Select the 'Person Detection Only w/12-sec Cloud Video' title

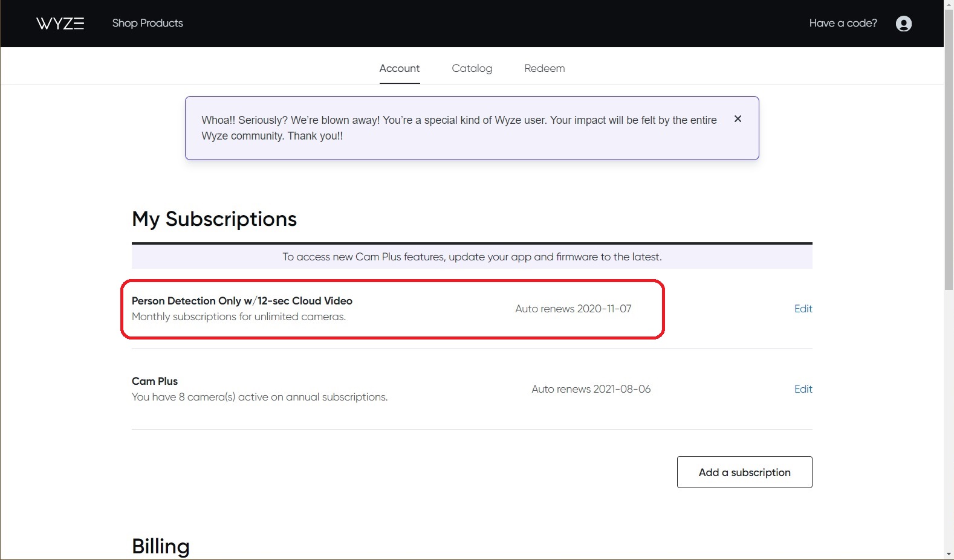click(242, 301)
